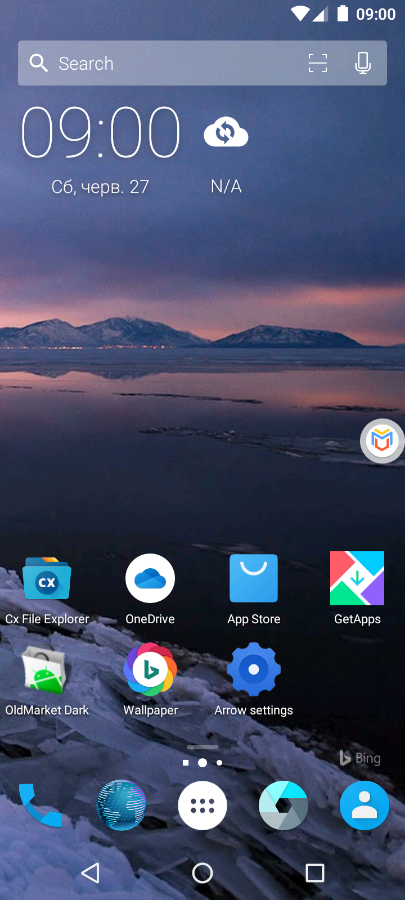
Task: Open the app drawer button
Action: tap(202, 805)
